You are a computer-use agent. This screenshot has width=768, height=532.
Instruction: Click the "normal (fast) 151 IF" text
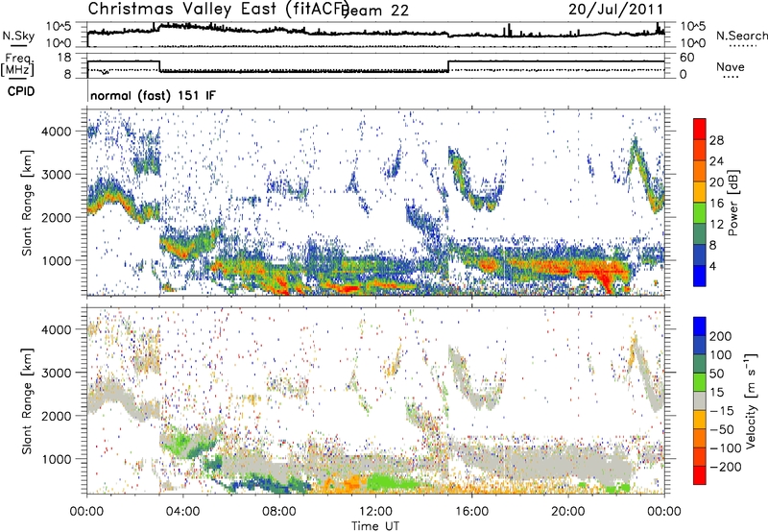153,95
